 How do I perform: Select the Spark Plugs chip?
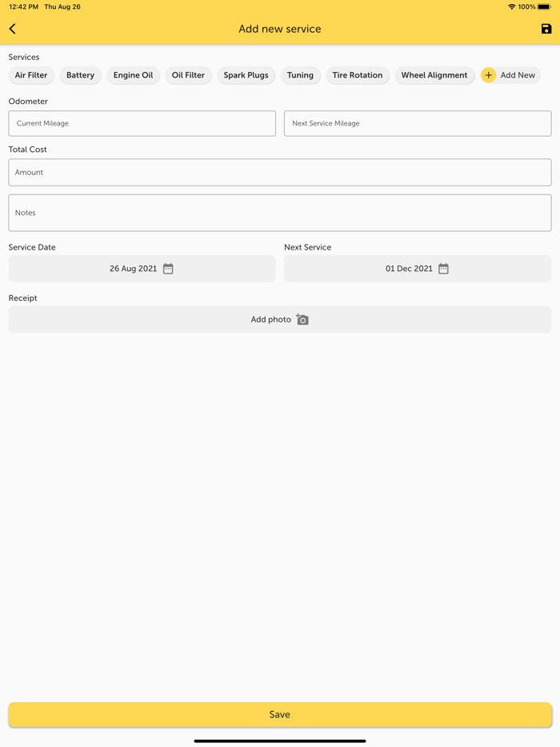tap(246, 75)
